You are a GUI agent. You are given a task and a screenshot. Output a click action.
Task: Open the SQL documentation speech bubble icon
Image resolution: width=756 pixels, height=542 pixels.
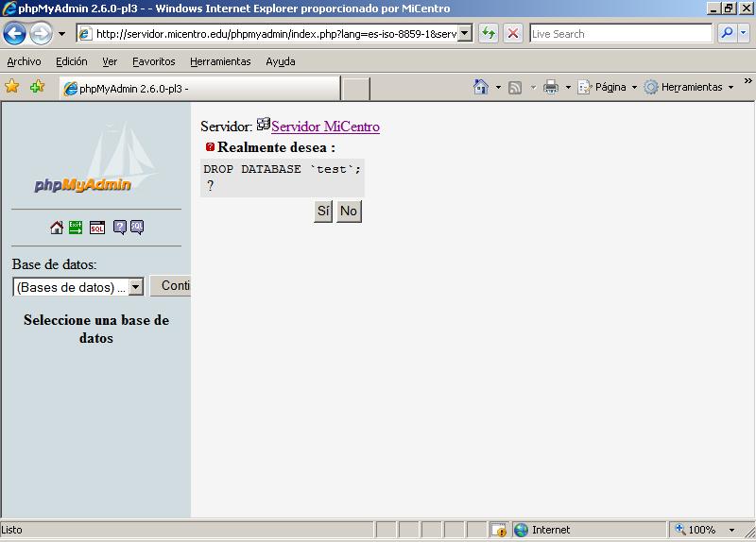click(137, 228)
